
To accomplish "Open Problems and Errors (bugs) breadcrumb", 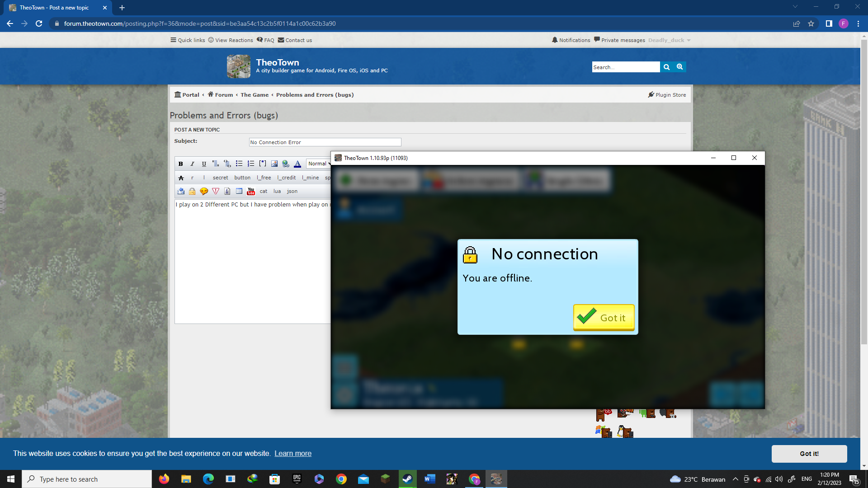I will pyautogui.click(x=315, y=95).
